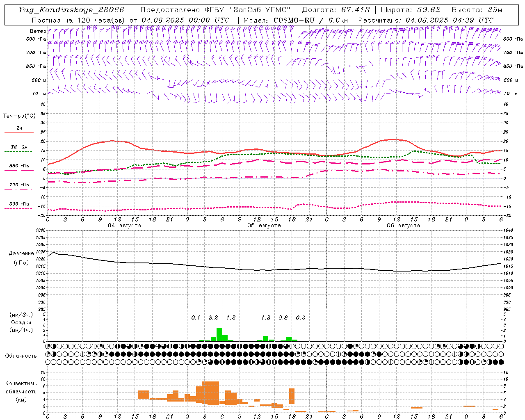Viewport: 525px width, 420px height.
Task: Click the text Прогноз на 120 часа(ов)
Action: (79, 20)
